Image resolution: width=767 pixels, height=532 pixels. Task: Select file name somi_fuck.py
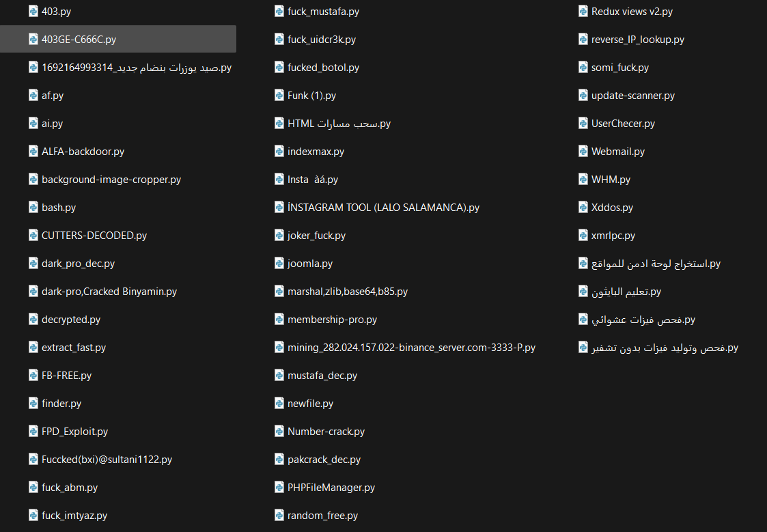pos(619,68)
